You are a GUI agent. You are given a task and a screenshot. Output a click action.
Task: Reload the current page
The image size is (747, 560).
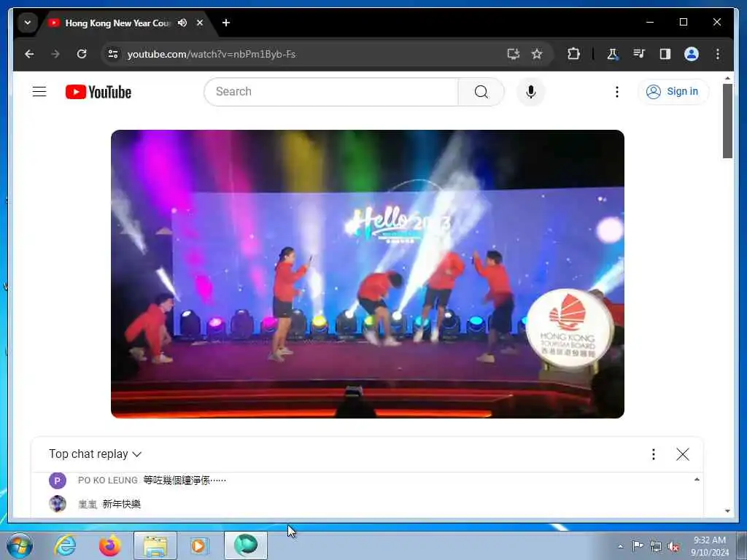click(82, 54)
